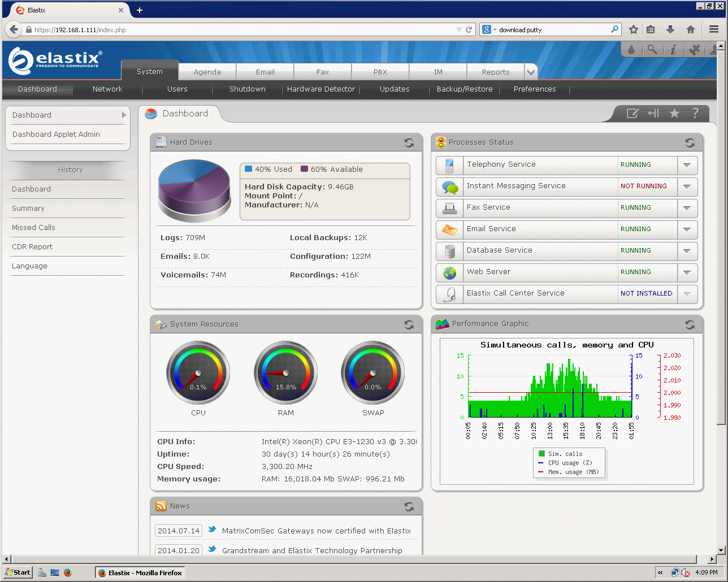Click the Web Server globe icon
The height and width of the screenshot is (582, 728).
click(450, 273)
